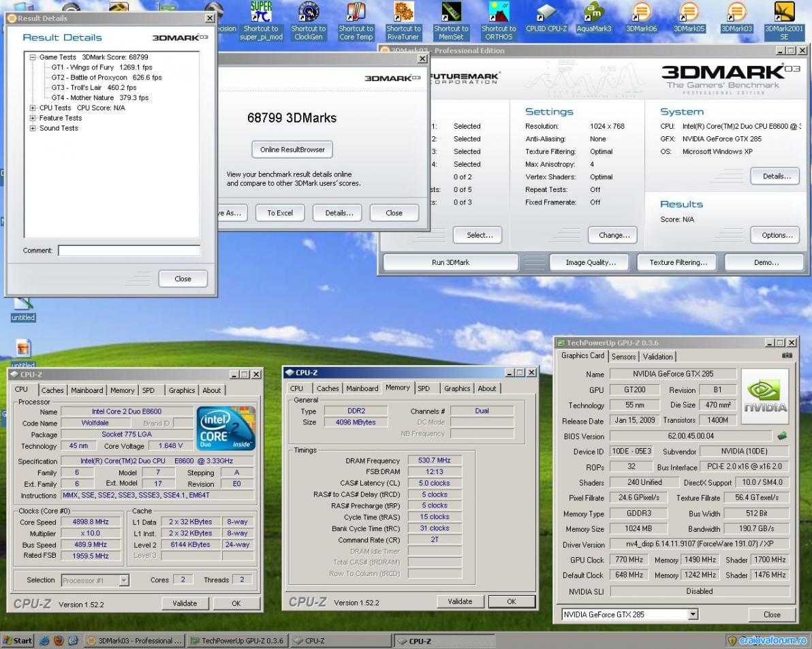The width and height of the screenshot is (812, 649).
Task: Click the To Excel button
Action: click(x=280, y=212)
